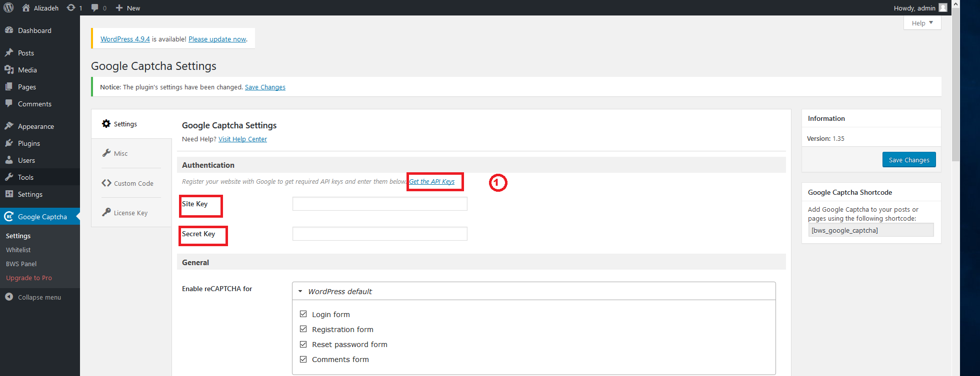The width and height of the screenshot is (980, 376).
Task: Open Appearance brush icon in sidebar
Action: tap(9, 126)
